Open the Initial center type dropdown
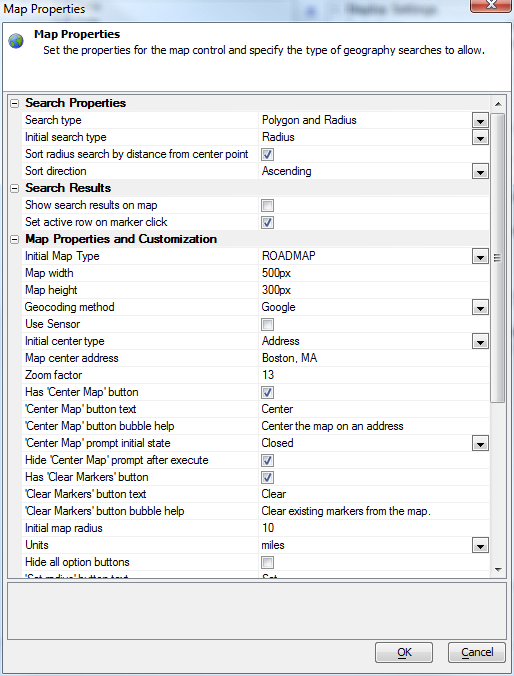This screenshot has height=676, width=514. tap(480, 341)
